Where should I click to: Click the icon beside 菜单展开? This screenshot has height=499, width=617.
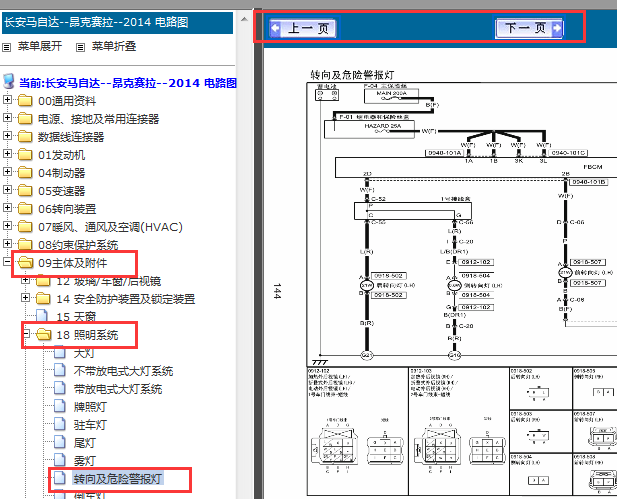[x=6, y=48]
